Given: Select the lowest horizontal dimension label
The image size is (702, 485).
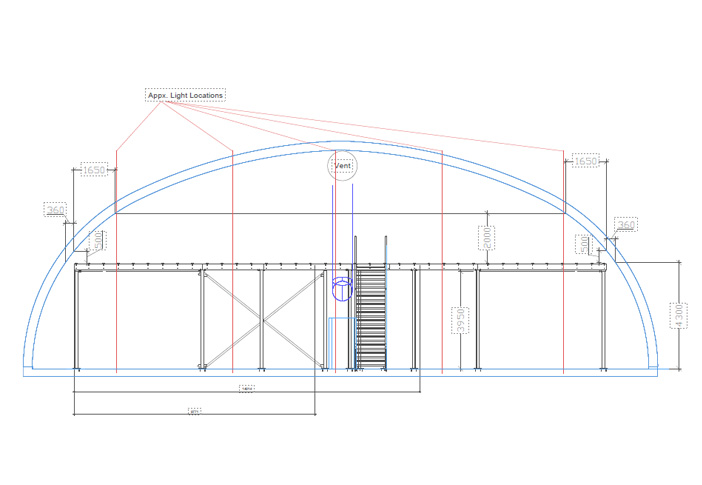Looking at the screenshot, I should pos(194,410).
